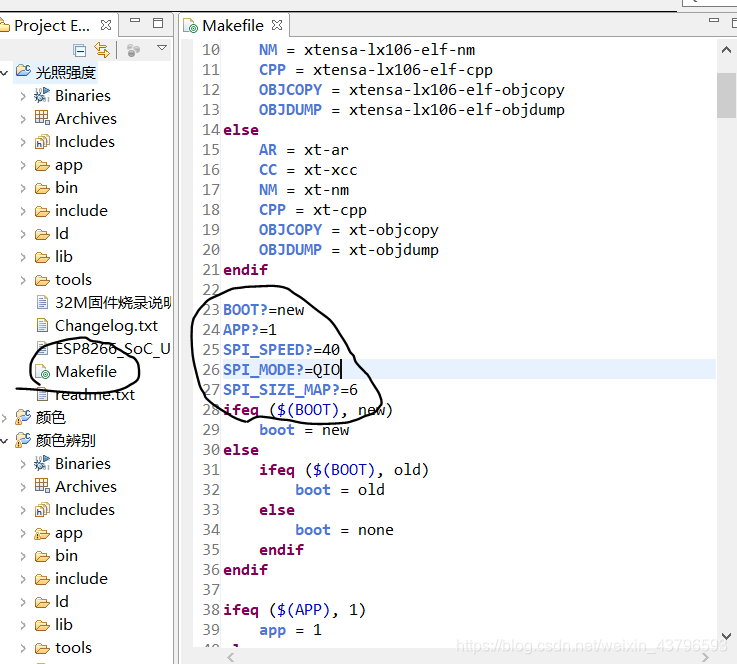737x664 pixels.
Task: Close the Project Explorer tab
Action: click(106, 25)
